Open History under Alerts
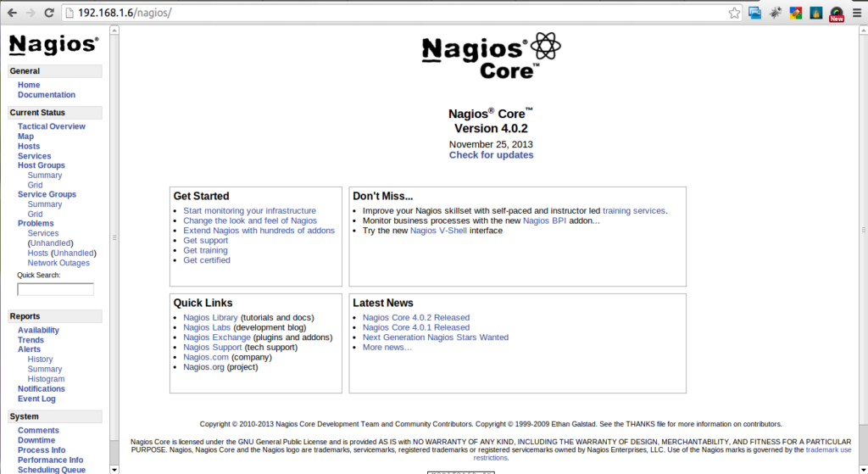Screen dimensions: 868x474 coord(41,360)
